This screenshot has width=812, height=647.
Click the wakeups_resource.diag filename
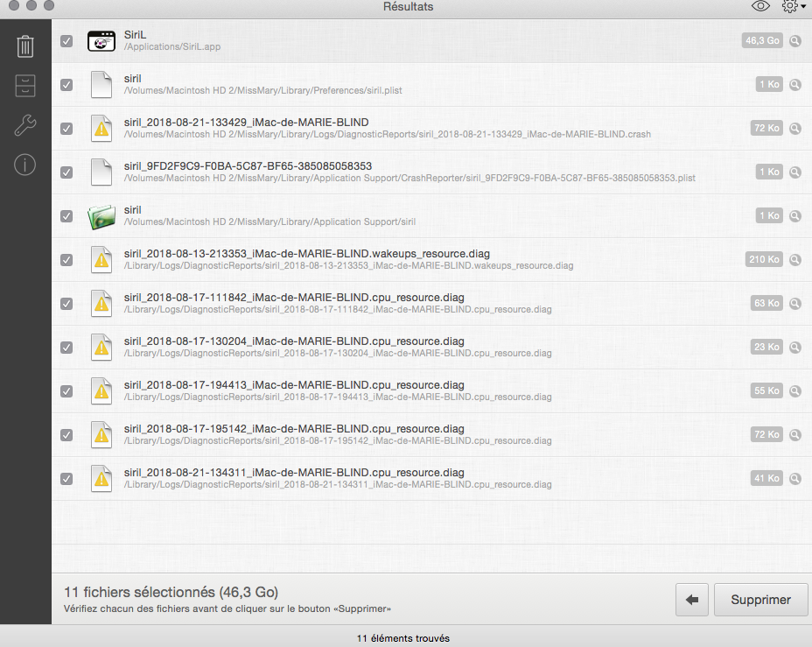307,253
